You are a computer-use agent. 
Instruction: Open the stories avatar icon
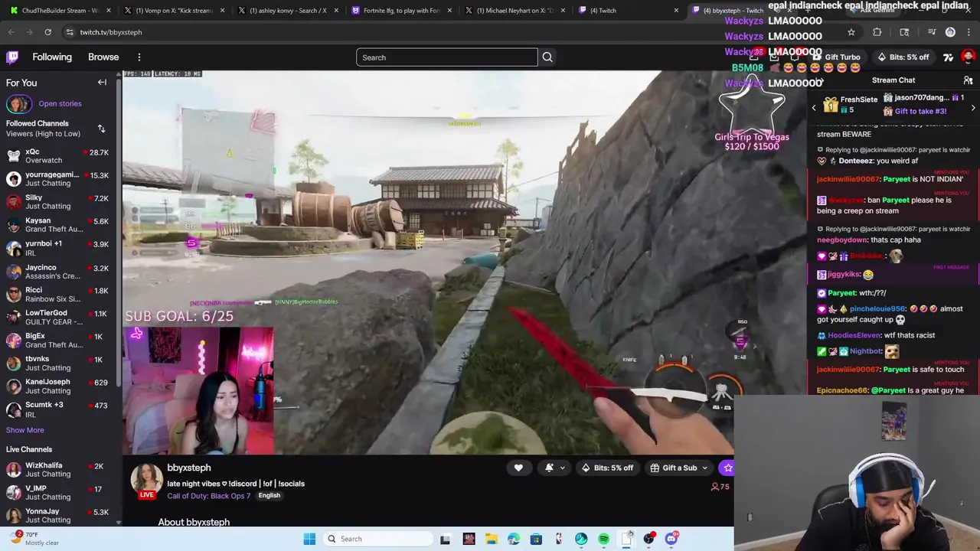(19, 103)
